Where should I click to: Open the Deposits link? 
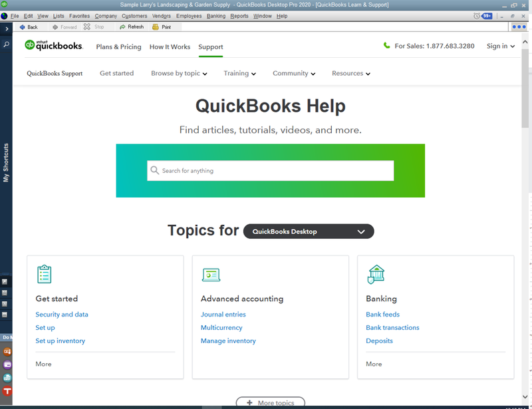pos(379,341)
